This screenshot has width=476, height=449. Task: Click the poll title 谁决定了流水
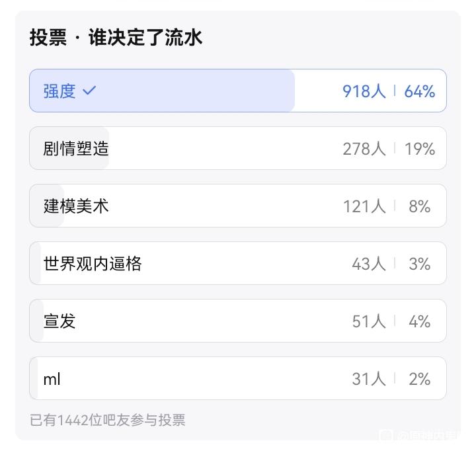145,38
